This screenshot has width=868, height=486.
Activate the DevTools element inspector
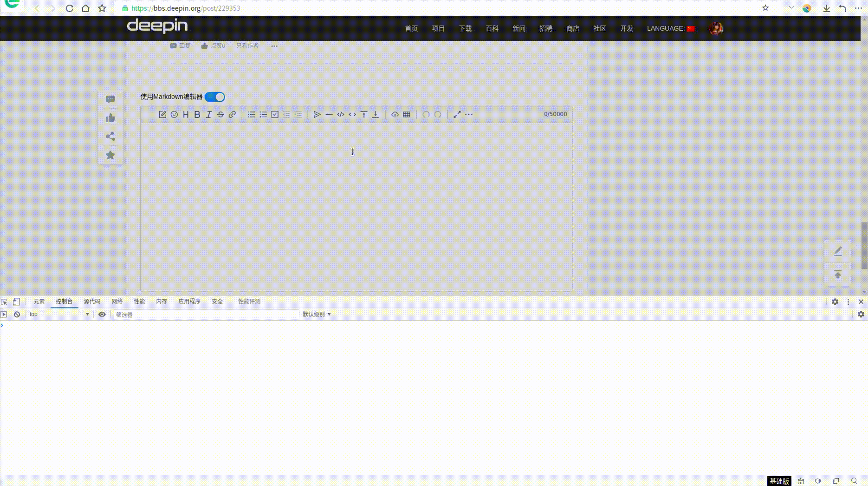click(4, 302)
